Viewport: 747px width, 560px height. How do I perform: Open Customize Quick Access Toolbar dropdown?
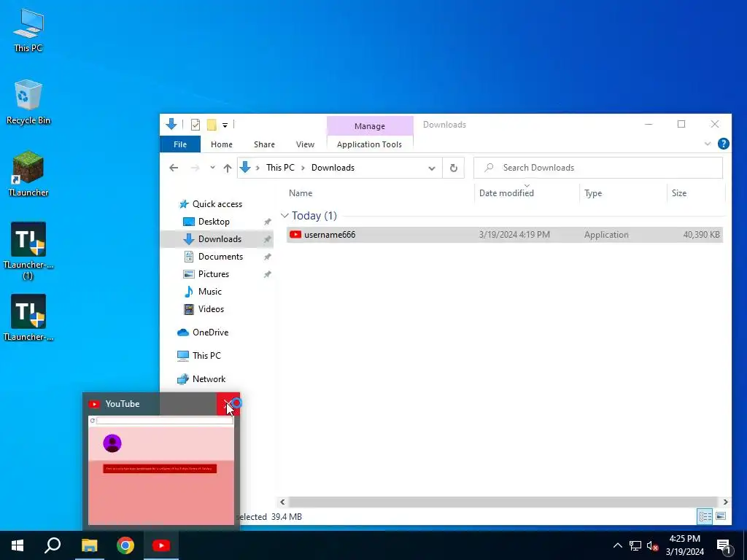(x=225, y=125)
